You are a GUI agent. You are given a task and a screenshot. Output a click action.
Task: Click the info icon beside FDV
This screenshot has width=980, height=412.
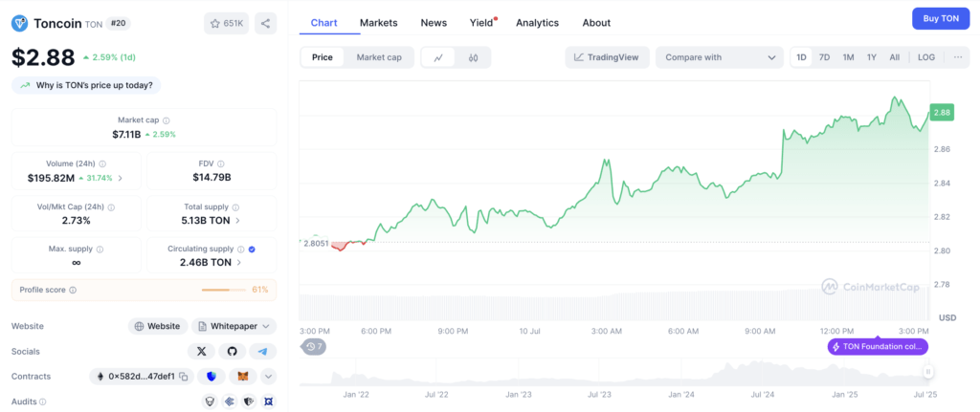(x=221, y=164)
